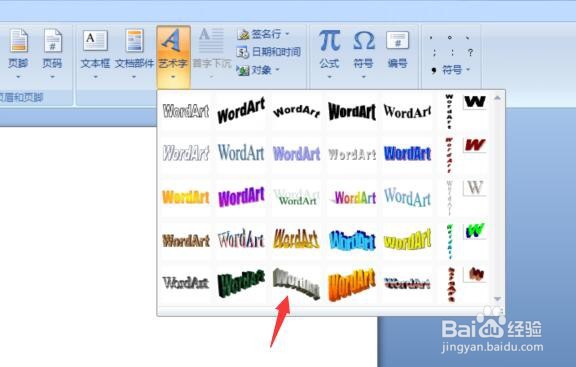The width and height of the screenshot is (576, 367).
Task: Select the brown-red vertical WordArt style
Action: (450, 284)
